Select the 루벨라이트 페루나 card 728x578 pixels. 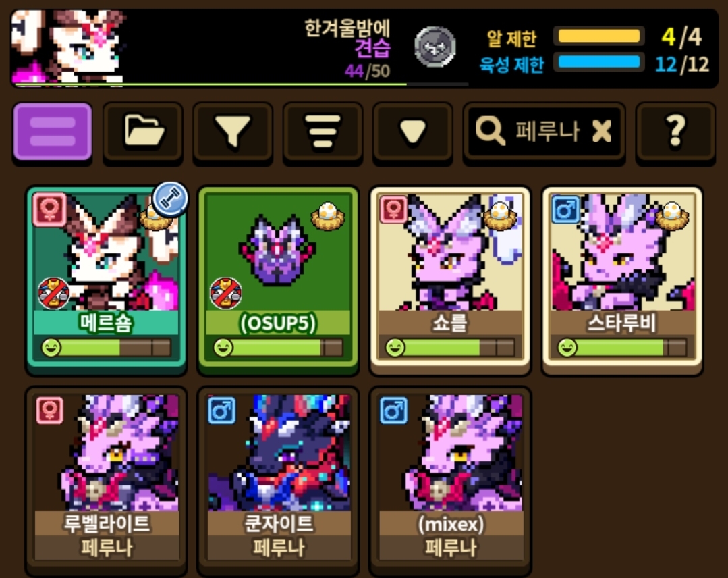(107, 481)
